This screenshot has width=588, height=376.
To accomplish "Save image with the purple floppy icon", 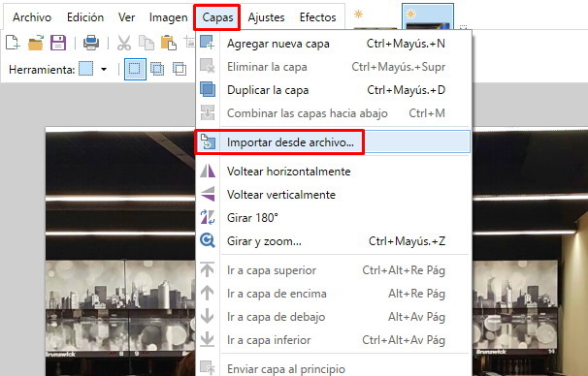I will 58,43.
